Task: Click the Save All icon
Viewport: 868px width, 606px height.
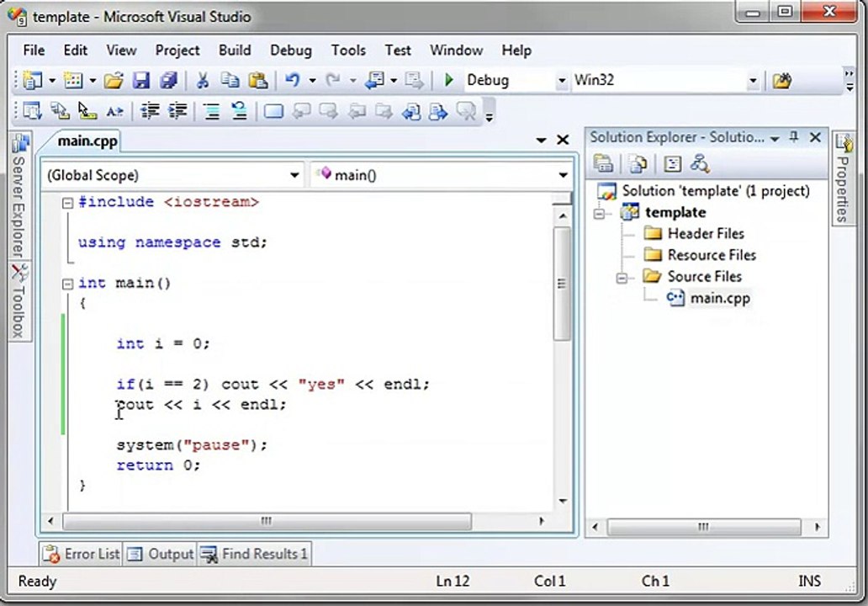Action: point(168,81)
